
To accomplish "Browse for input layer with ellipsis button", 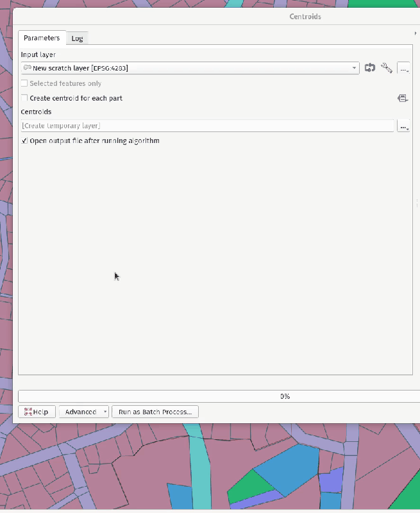I will pyautogui.click(x=404, y=69).
